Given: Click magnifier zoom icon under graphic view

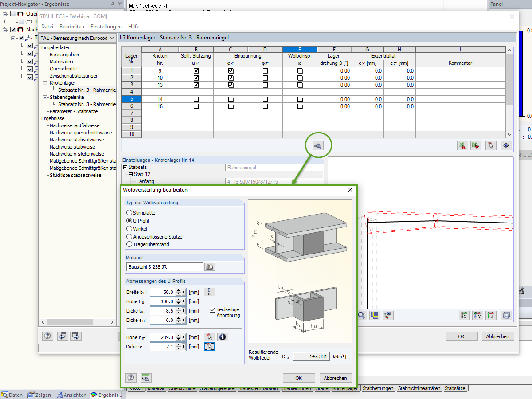Looking at the screenshot, I should pyautogui.click(x=361, y=315).
